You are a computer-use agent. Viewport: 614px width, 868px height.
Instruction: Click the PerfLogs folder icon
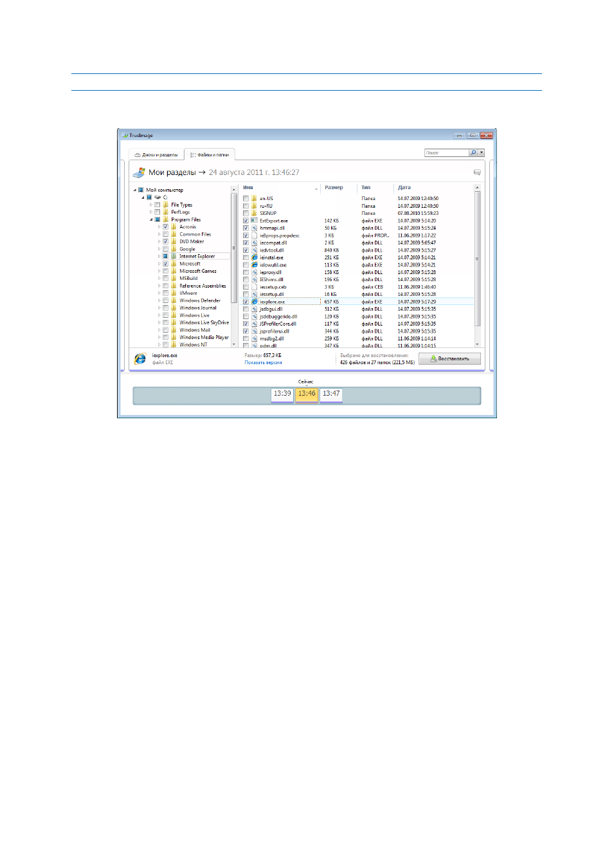coord(165,212)
